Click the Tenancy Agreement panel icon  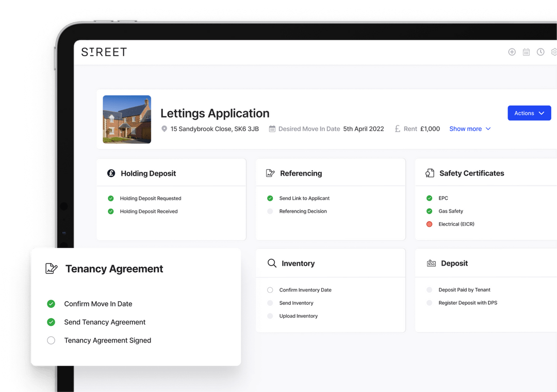(51, 268)
